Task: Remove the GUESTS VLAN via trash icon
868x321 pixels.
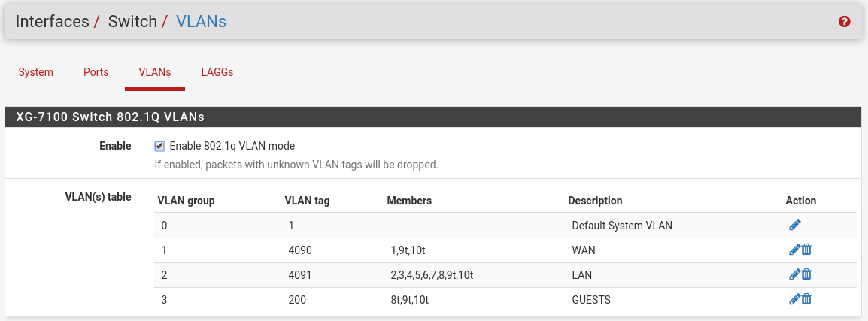Action: [806, 299]
